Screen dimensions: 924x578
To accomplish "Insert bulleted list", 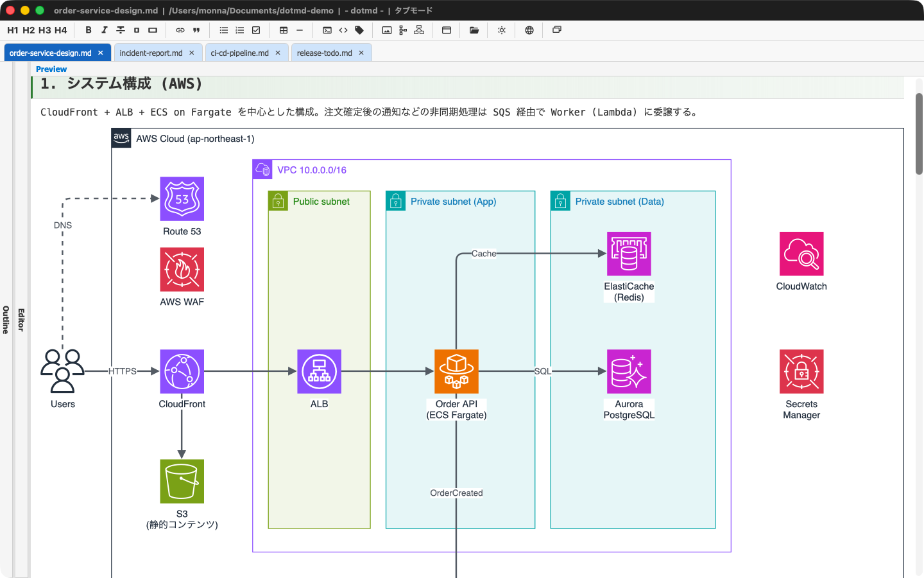I will point(224,30).
